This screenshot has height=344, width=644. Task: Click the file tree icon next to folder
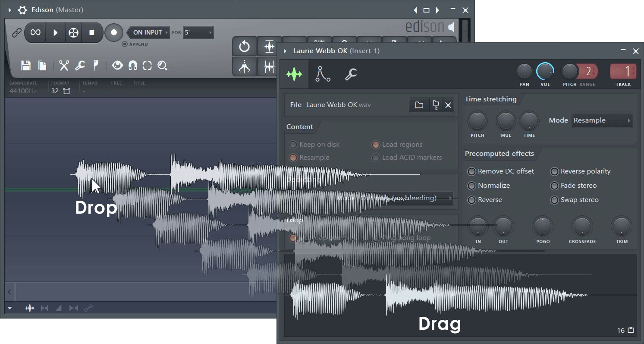(x=436, y=105)
